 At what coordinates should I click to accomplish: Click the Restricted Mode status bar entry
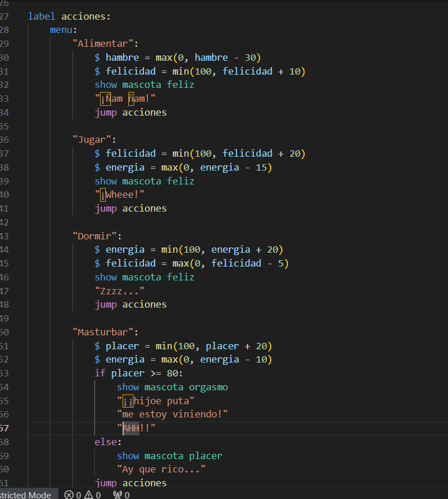tap(25, 495)
